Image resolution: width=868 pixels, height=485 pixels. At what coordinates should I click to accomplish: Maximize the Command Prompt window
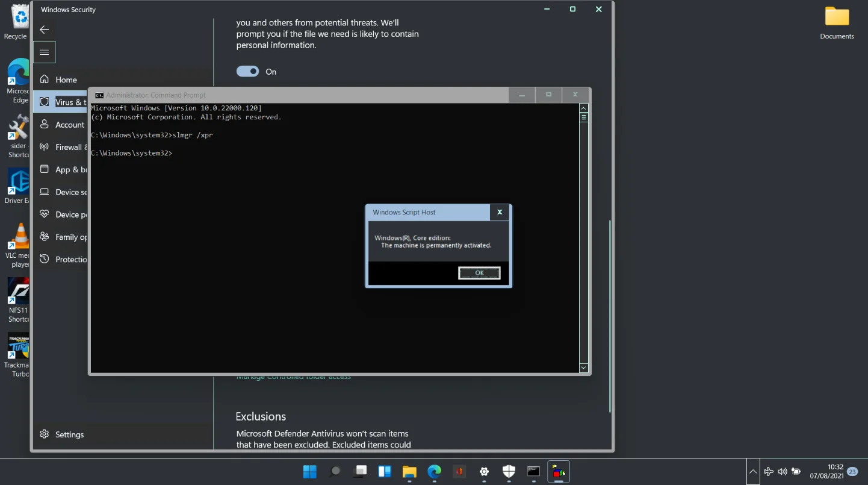(x=548, y=95)
